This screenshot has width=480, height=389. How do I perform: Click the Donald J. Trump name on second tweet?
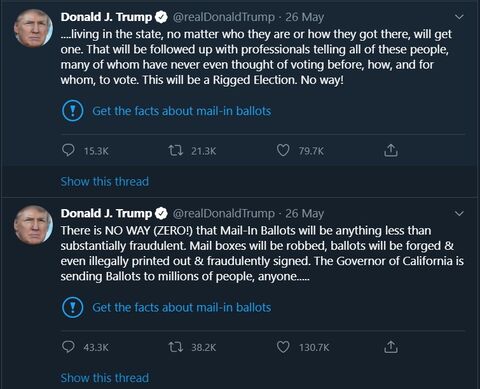click(106, 213)
